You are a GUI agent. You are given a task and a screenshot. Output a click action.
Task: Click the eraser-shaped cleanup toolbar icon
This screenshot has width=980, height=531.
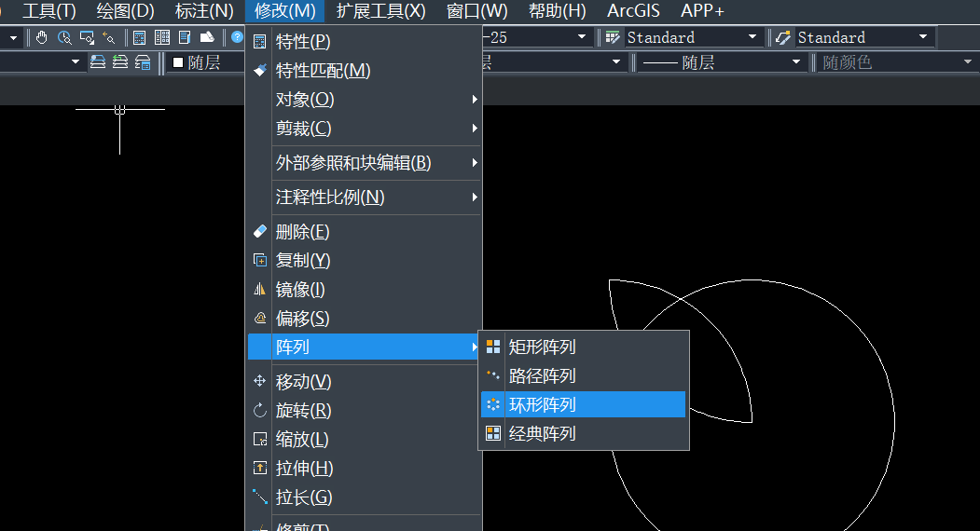pos(207,37)
